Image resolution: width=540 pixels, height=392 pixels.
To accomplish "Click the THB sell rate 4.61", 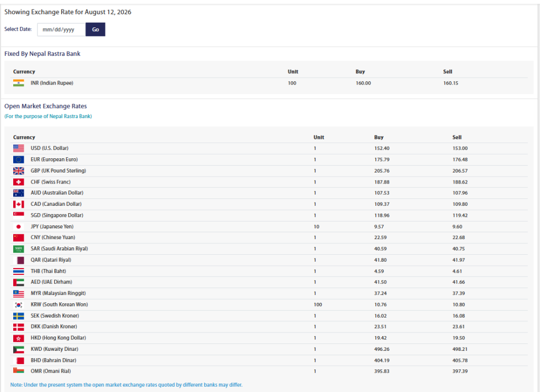I will tap(457, 271).
